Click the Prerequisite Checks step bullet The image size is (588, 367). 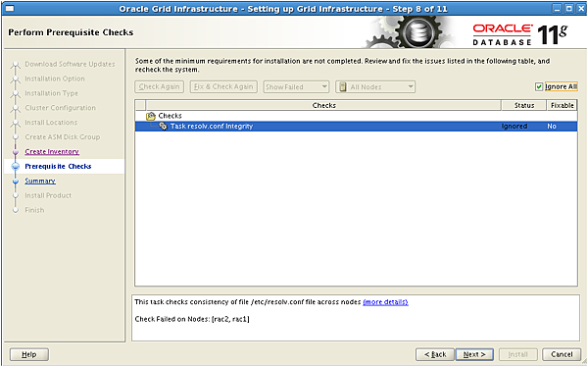pos(16,167)
